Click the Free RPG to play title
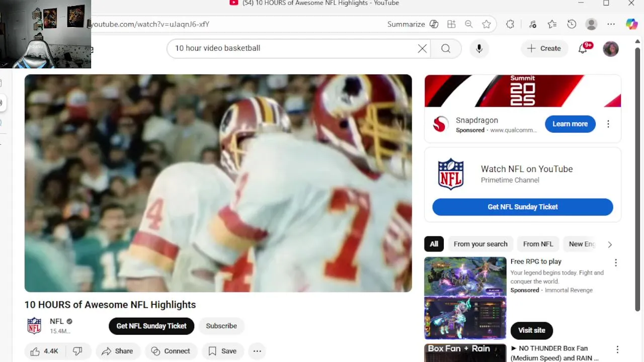The width and height of the screenshot is (644, 362). click(x=536, y=261)
